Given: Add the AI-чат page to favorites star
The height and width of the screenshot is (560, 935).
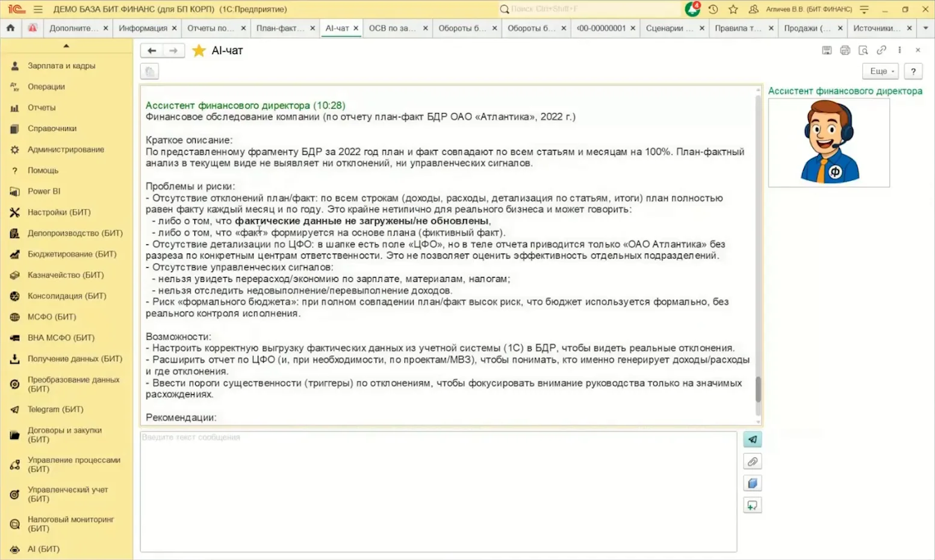Looking at the screenshot, I should pos(199,51).
